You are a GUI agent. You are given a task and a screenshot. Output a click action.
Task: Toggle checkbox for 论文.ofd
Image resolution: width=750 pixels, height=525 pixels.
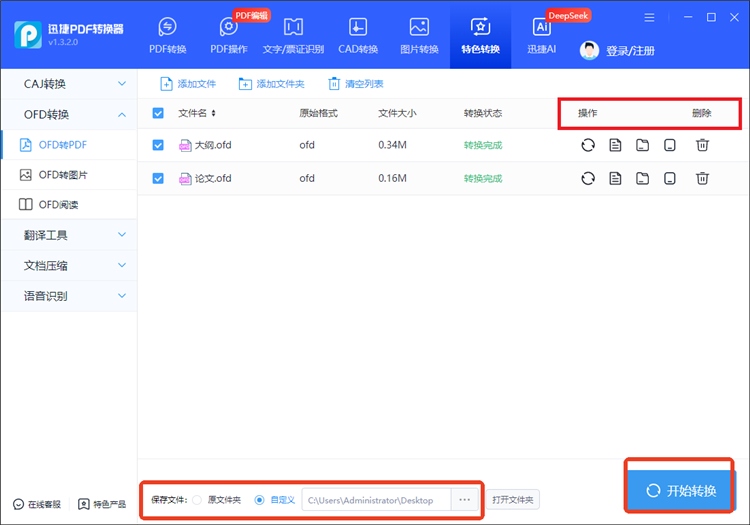(158, 178)
